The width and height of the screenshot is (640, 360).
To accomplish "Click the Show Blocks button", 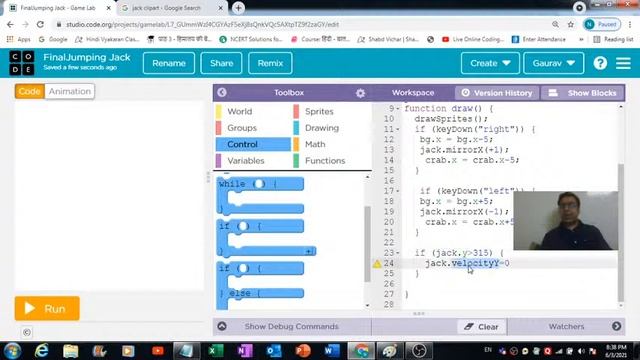I will click(x=582, y=93).
